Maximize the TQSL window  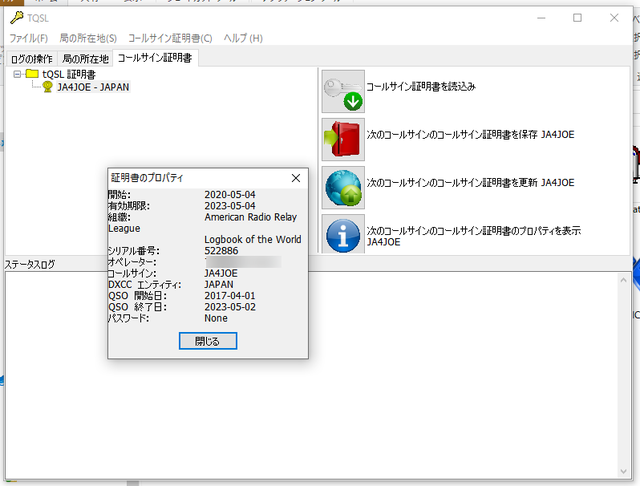577,18
